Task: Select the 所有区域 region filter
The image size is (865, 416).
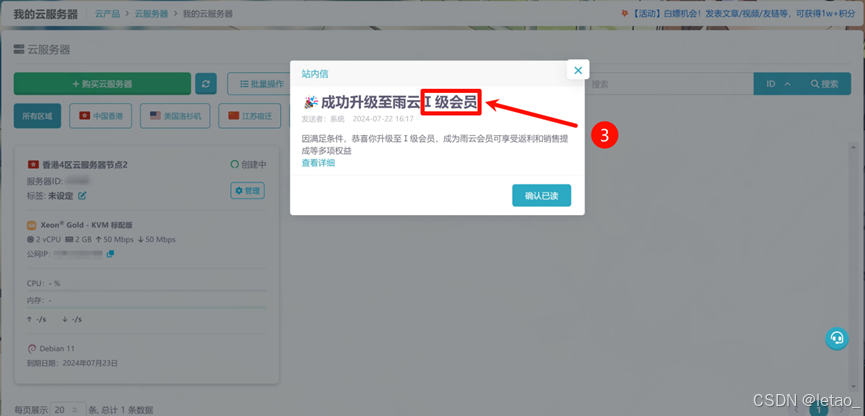Action: click(x=38, y=116)
